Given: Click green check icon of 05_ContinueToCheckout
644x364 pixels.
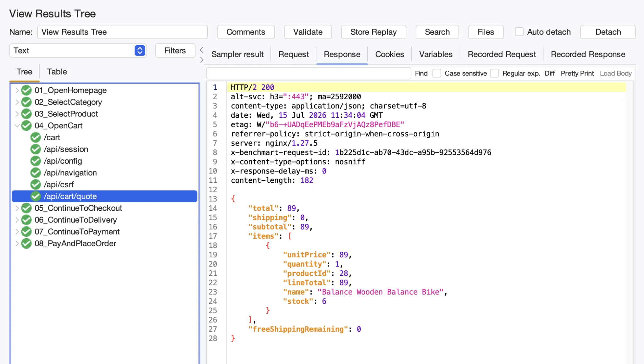Looking at the screenshot, I should [x=26, y=208].
